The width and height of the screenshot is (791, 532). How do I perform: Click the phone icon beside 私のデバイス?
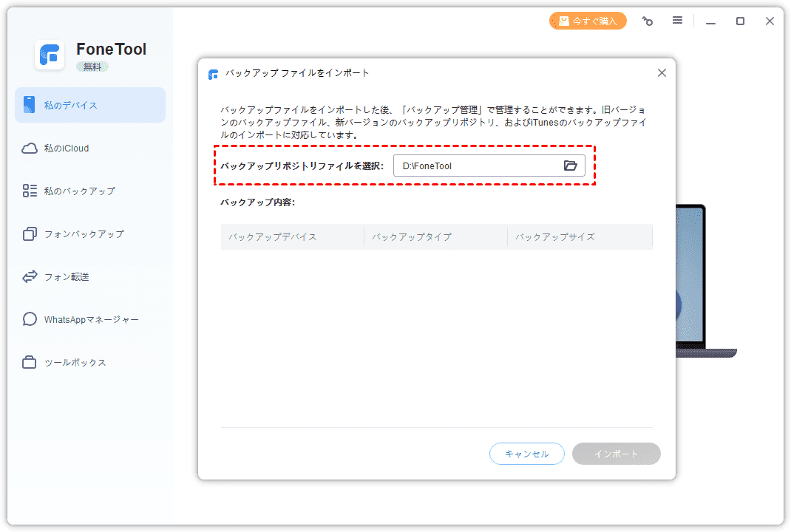point(30,105)
